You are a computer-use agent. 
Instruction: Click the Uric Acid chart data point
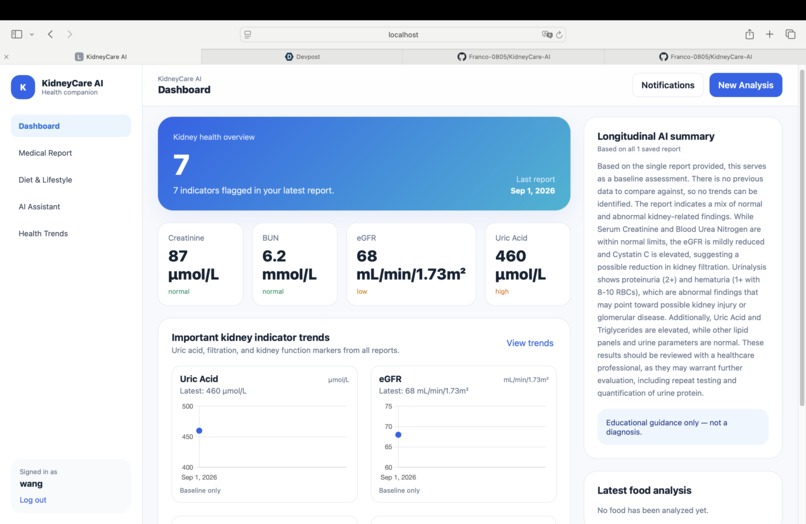[x=199, y=430]
